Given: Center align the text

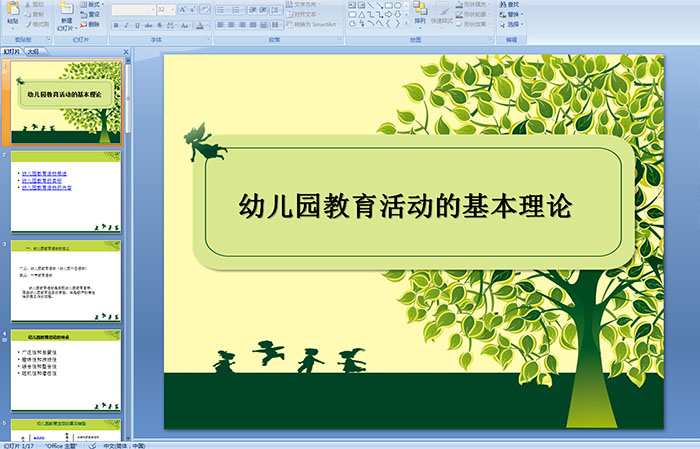Looking at the screenshot, I should [x=231, y=25].
